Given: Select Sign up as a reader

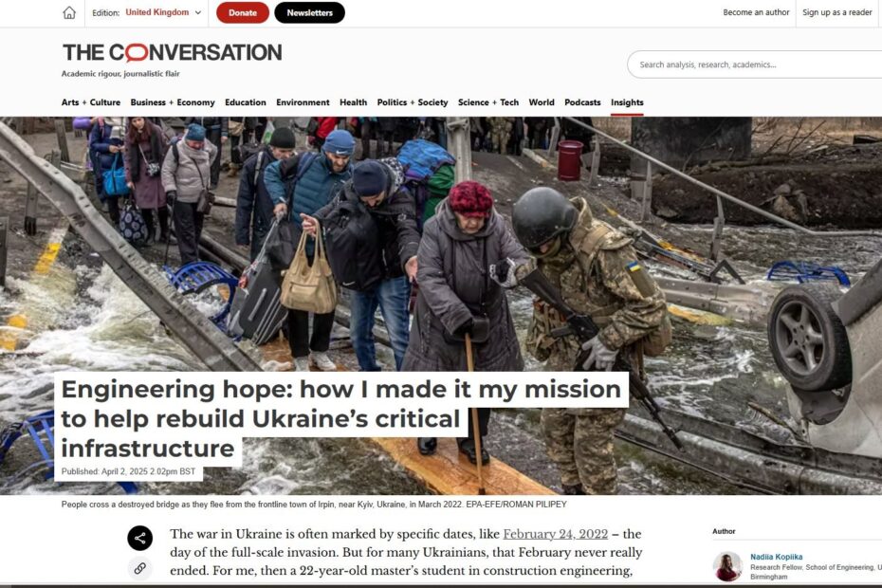Looking at the screenshot, I should pyautogui.click(x=837, y=12).
